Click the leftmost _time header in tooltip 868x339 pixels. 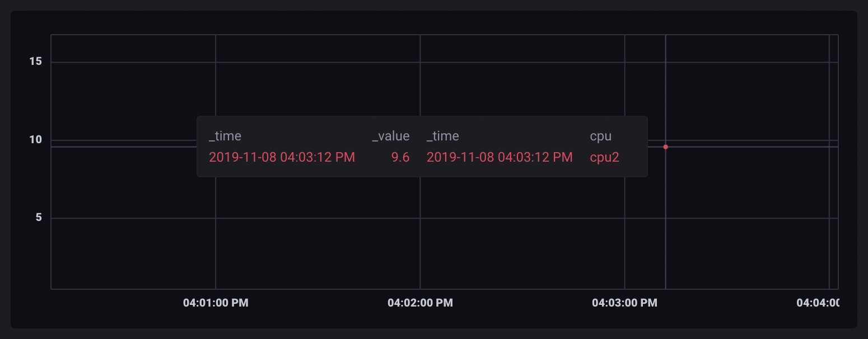click(225, 136)
